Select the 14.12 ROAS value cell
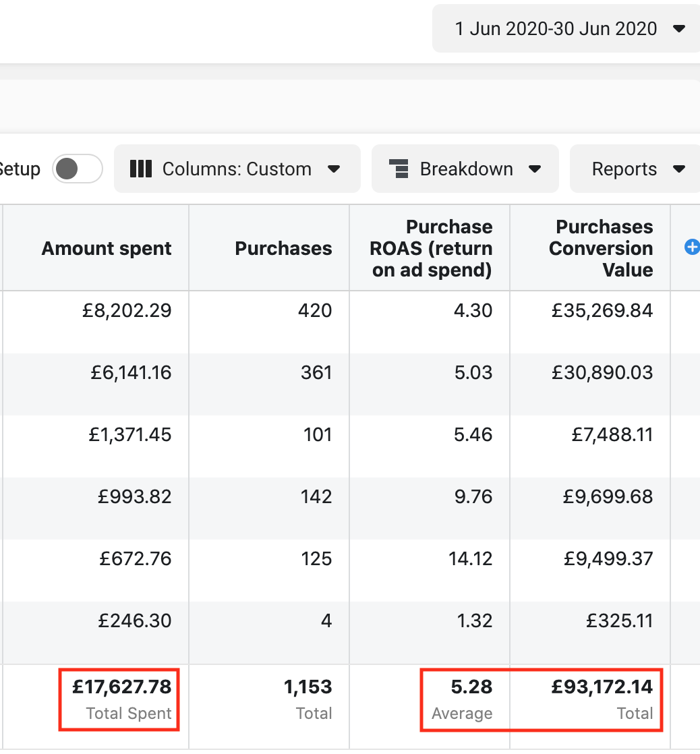 (x=471, y=559)
